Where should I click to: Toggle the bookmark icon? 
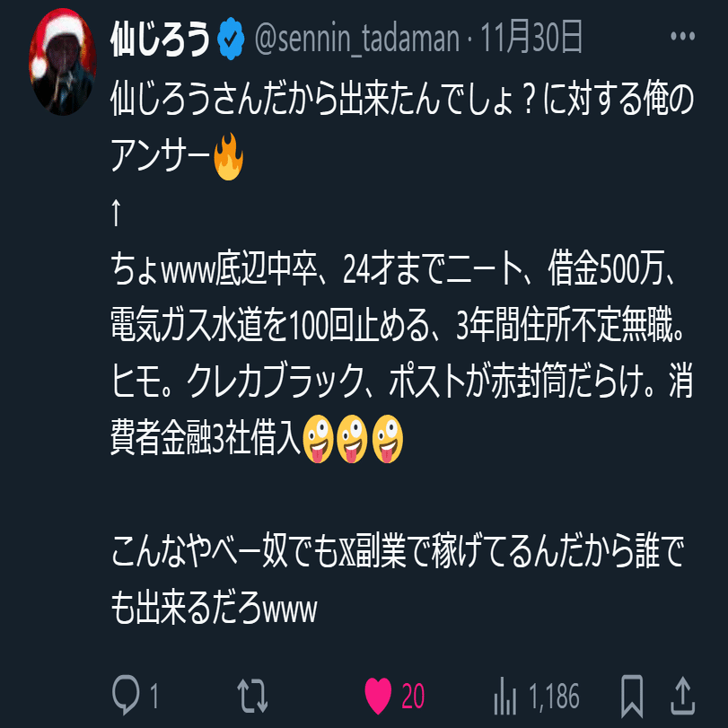coord(632,696)
